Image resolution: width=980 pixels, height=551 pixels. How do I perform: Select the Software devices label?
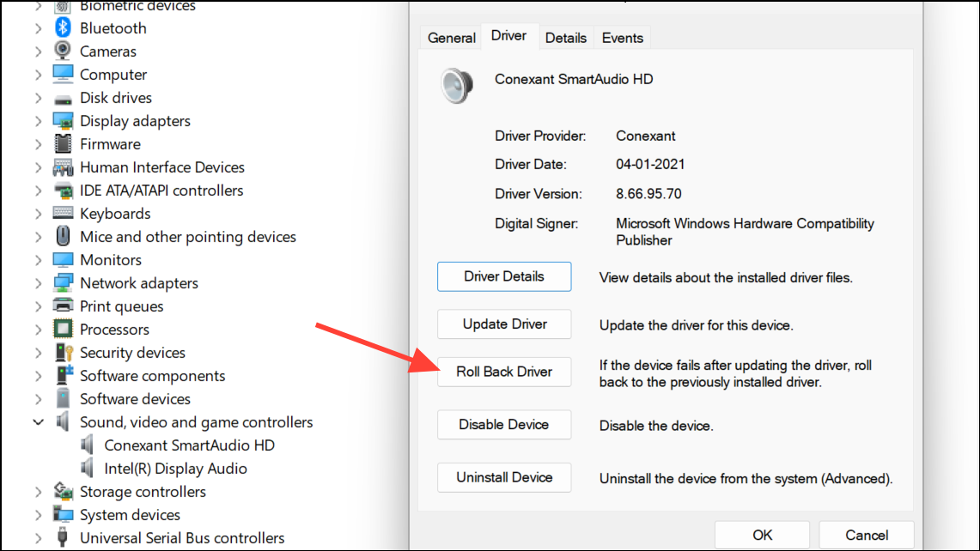pos(135,398)
